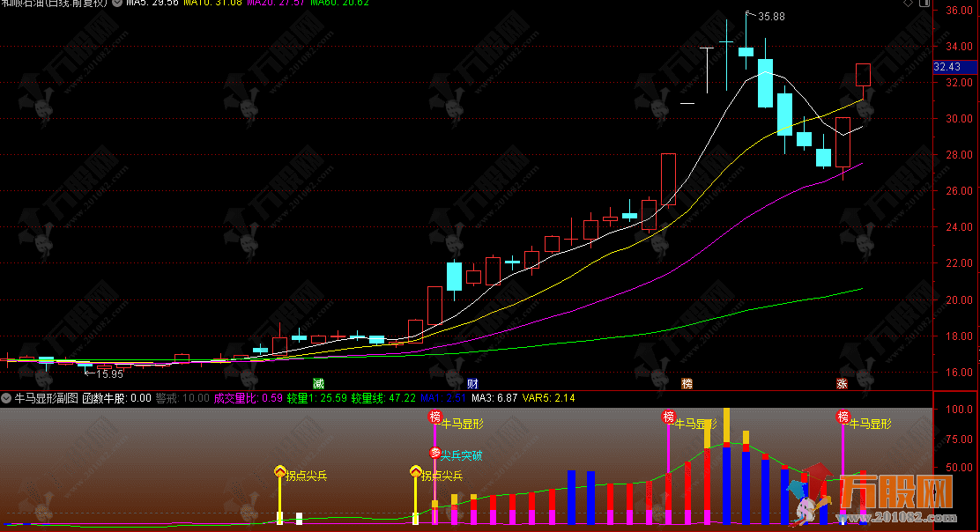Expand the dropdown arrow beside 牛马显形副图
Viewport: 980px width, 532px height.
tap(7, 398)
